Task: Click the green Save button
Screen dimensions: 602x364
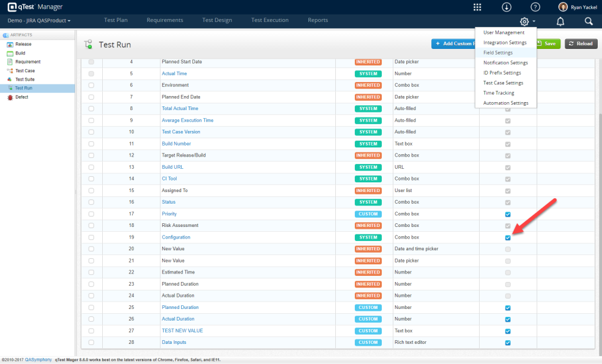Action: tap(548, 44)
